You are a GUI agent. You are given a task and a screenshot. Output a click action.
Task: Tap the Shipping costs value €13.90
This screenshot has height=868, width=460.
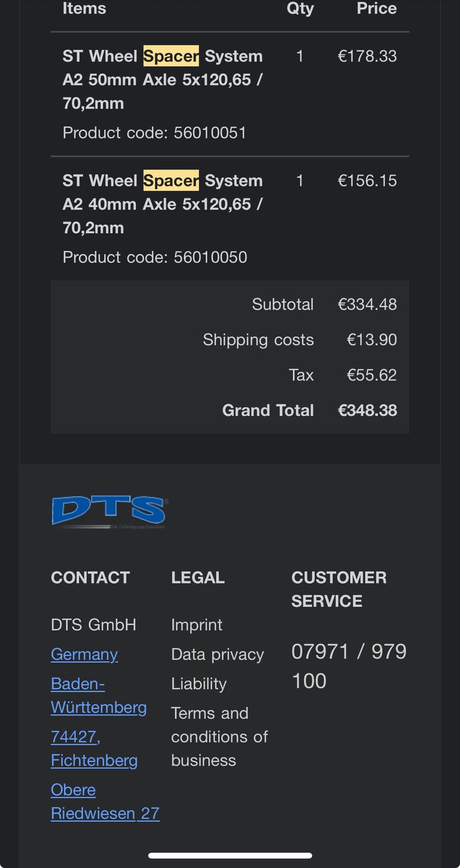click(x=372, y=340)
